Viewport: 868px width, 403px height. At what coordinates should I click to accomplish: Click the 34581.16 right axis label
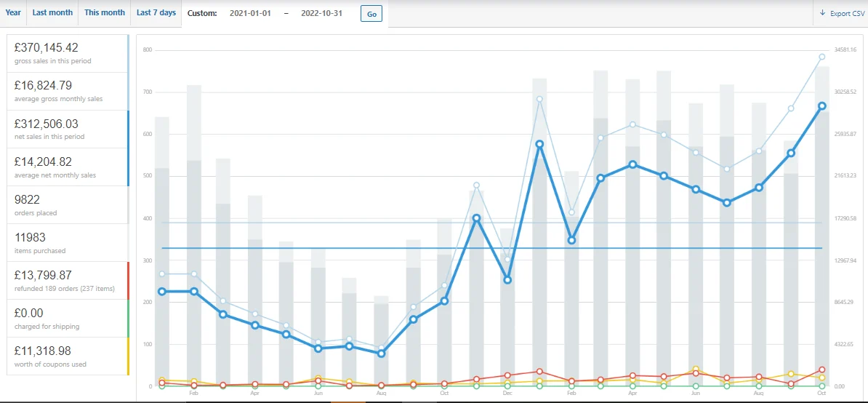pyautogui.click(x=845, y=49)
